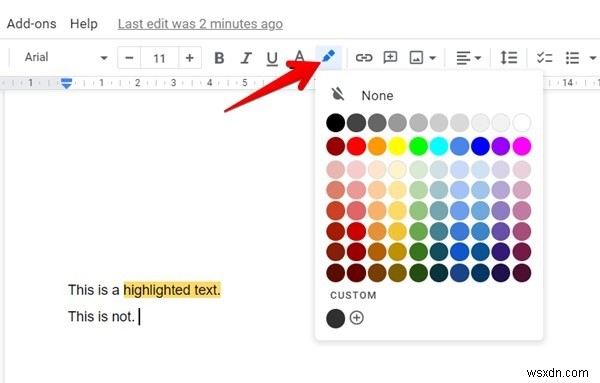Open the line spacing options
Screen dimensions: 600x383
509,58
